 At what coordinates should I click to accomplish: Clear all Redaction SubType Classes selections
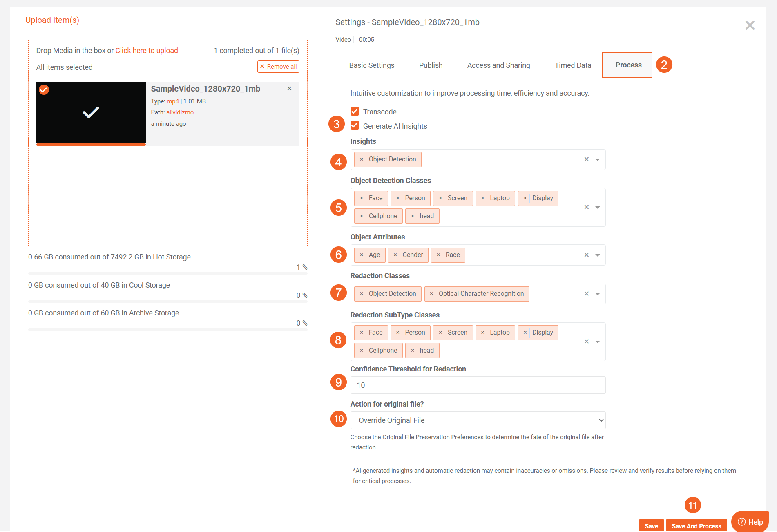586,342
